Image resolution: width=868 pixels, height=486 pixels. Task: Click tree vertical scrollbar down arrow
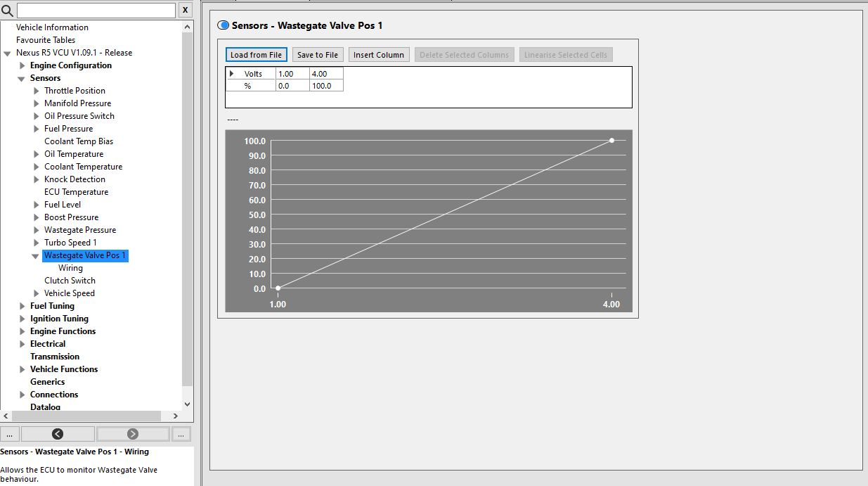click(x=187, y=404)
